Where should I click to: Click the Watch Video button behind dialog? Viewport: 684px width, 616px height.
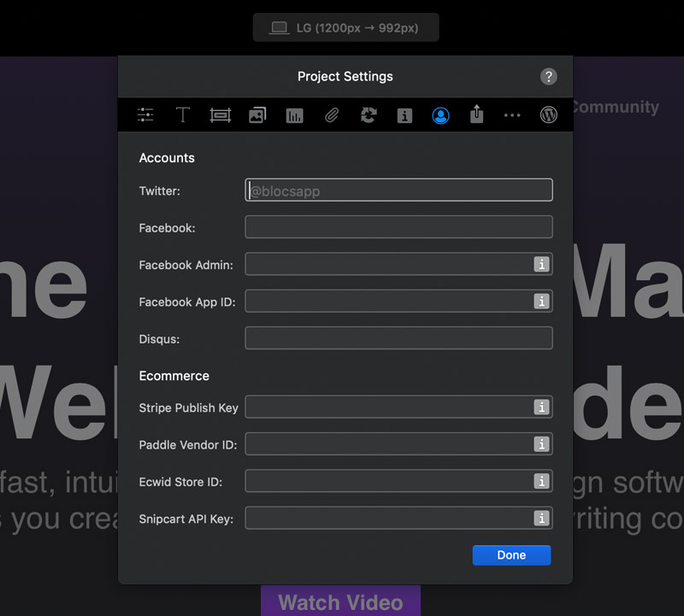tap(340, 601)
